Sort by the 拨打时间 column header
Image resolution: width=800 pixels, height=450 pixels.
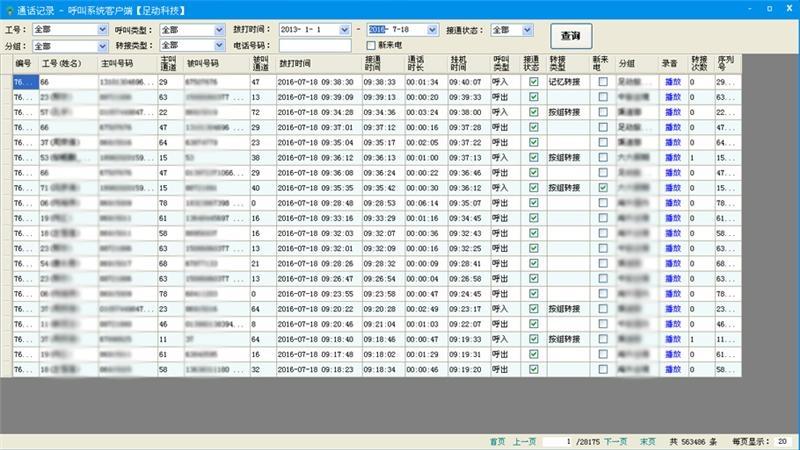[295, 63]
